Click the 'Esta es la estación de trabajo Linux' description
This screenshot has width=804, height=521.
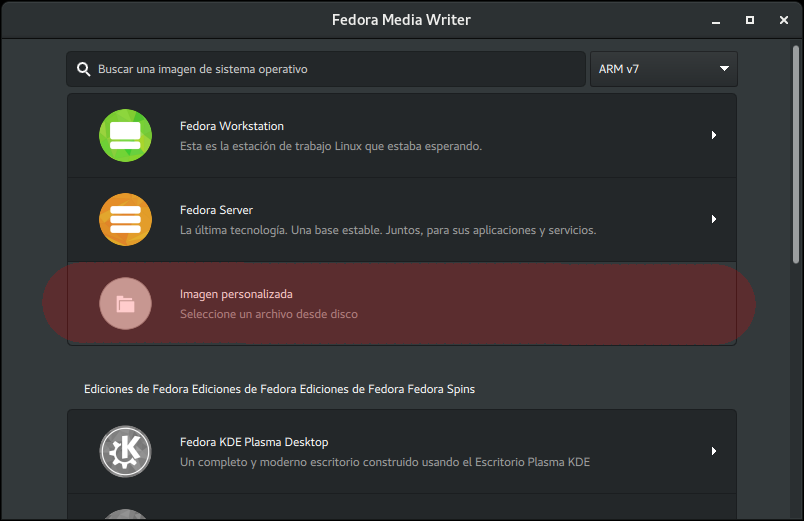point(331,146)
